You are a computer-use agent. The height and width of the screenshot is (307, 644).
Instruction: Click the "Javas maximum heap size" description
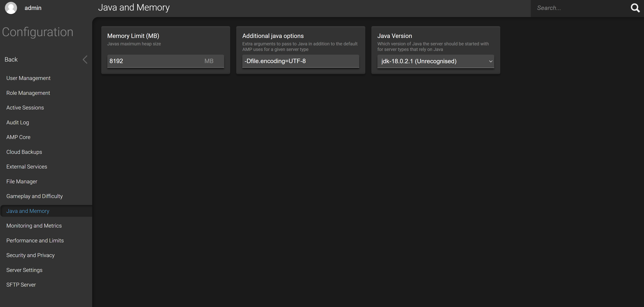(x=134, y=44)
